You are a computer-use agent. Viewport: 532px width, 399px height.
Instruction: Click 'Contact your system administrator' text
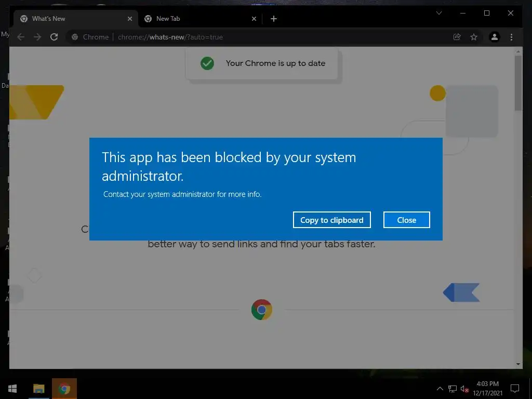[x=182, y=194]
